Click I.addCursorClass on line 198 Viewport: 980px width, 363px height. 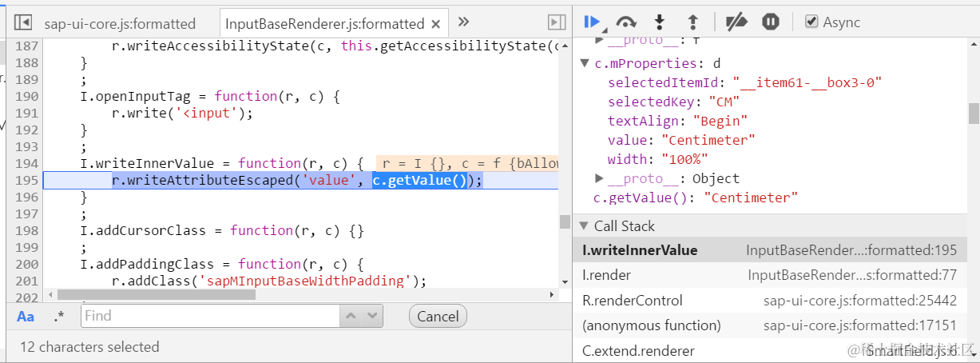(143, 230)
